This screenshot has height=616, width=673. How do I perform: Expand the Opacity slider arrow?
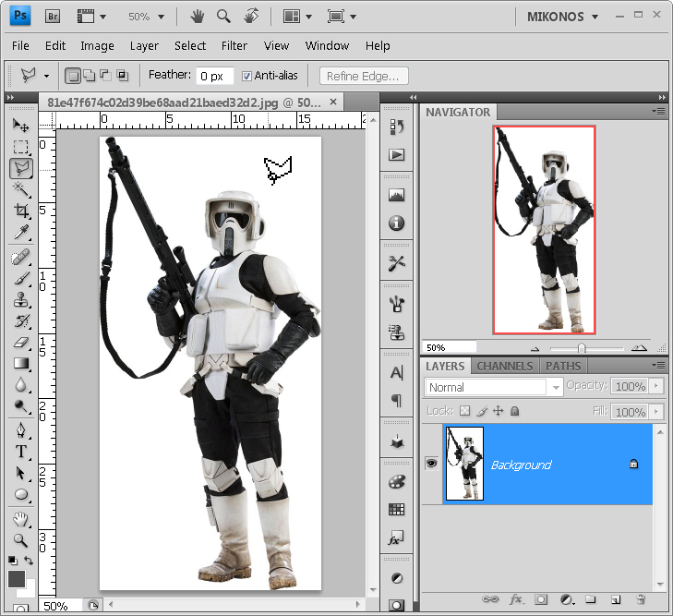(655, 386)
